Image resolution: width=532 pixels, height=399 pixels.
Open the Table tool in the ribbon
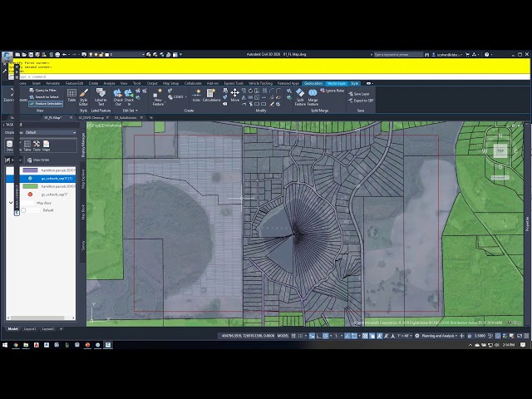click(x=71, y=96)
